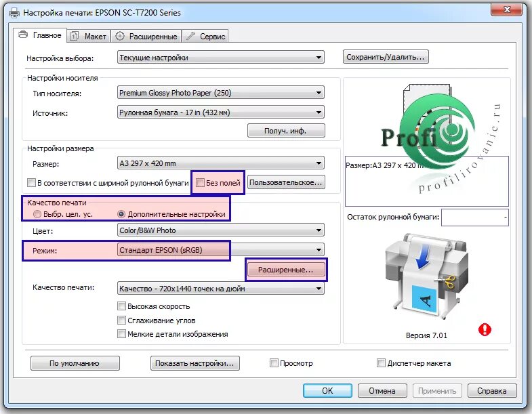Click Показать настройки button

(195, 363)
